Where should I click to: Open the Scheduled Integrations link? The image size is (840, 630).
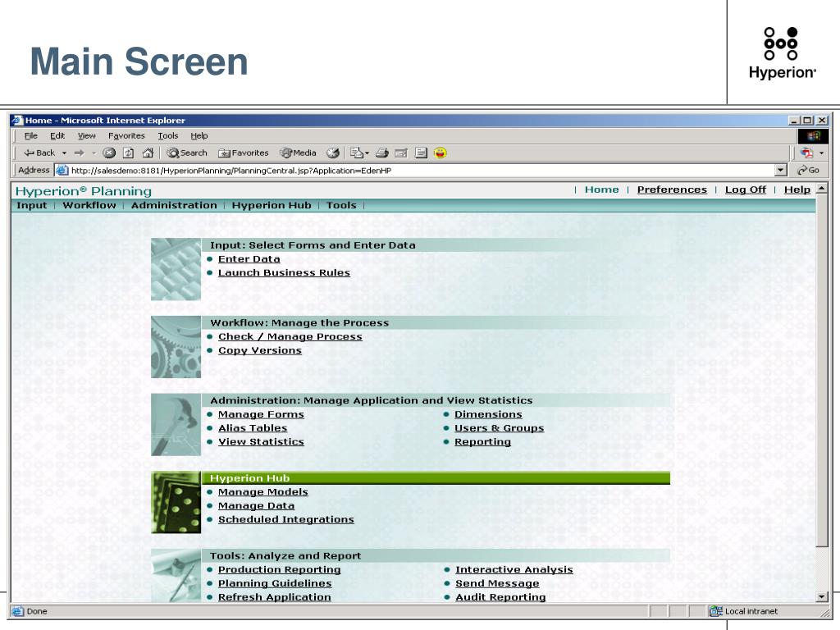(286, 519)
